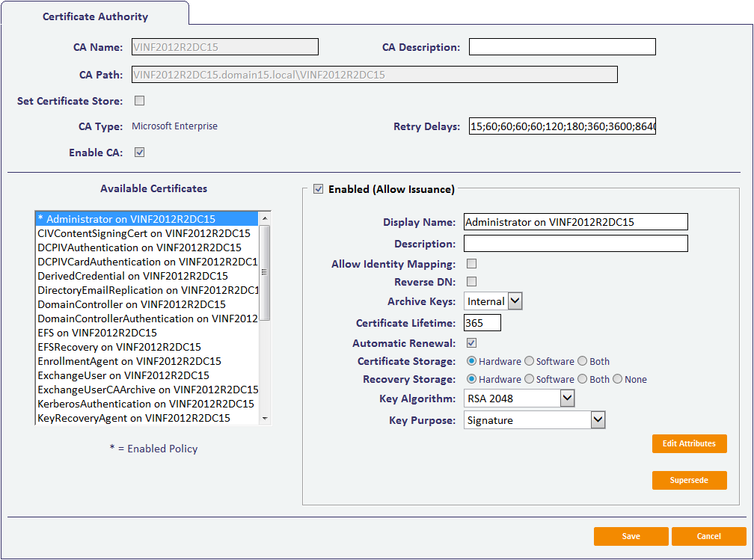Expand the Key Algorithm dropdown
This screenshot has width=754, height=560.
click(519, 399)
